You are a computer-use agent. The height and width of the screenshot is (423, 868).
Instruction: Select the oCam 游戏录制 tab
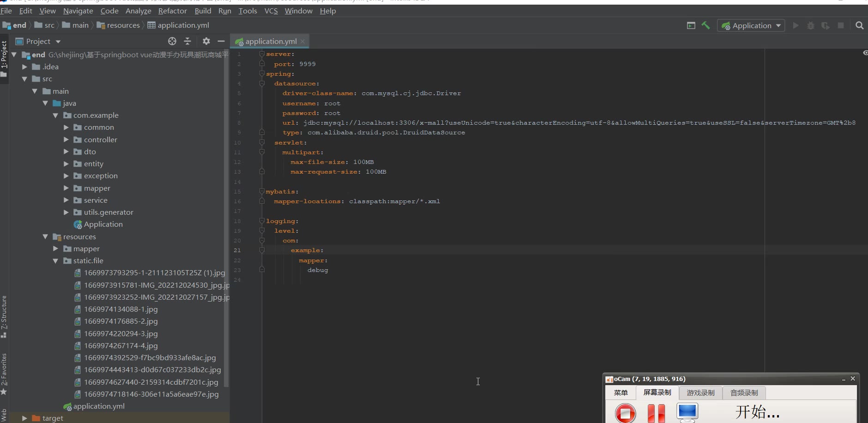point(700,393)
